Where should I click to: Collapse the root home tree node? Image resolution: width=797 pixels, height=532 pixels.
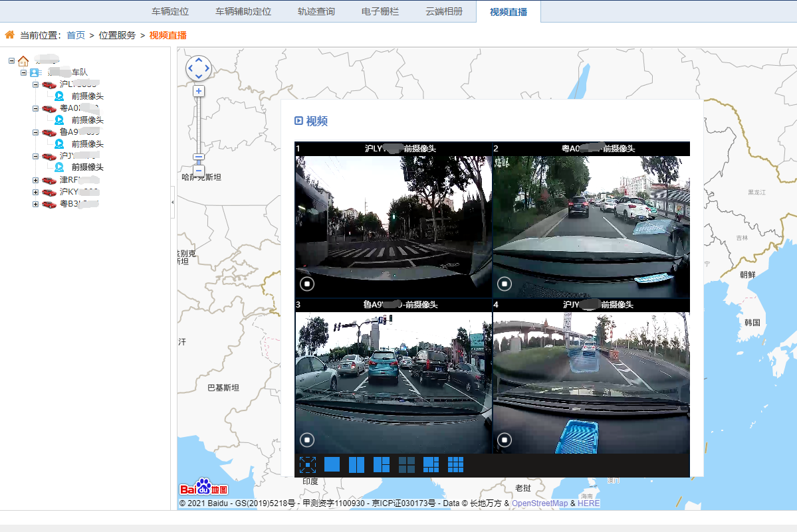coord(12,60)
